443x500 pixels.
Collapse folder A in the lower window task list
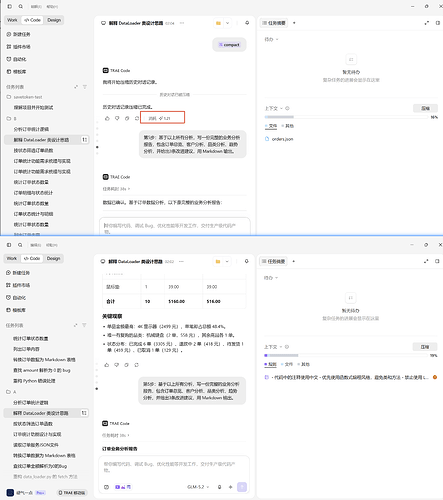11,392
